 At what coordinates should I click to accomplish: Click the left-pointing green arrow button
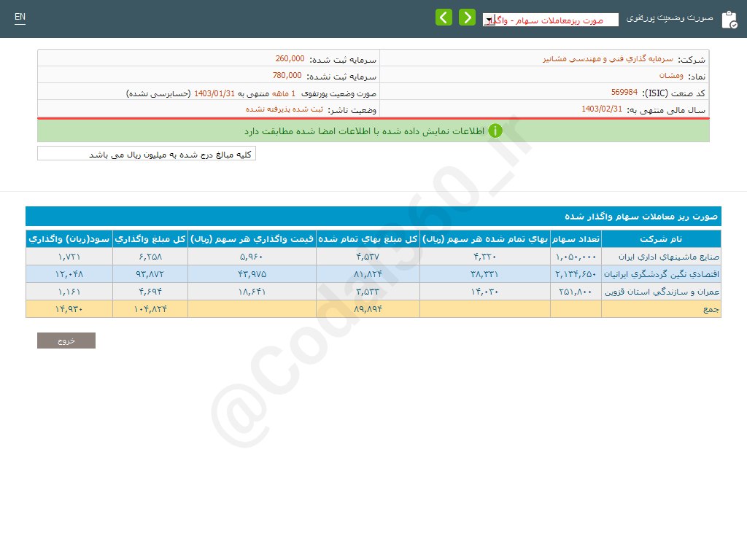click(444, 17)
